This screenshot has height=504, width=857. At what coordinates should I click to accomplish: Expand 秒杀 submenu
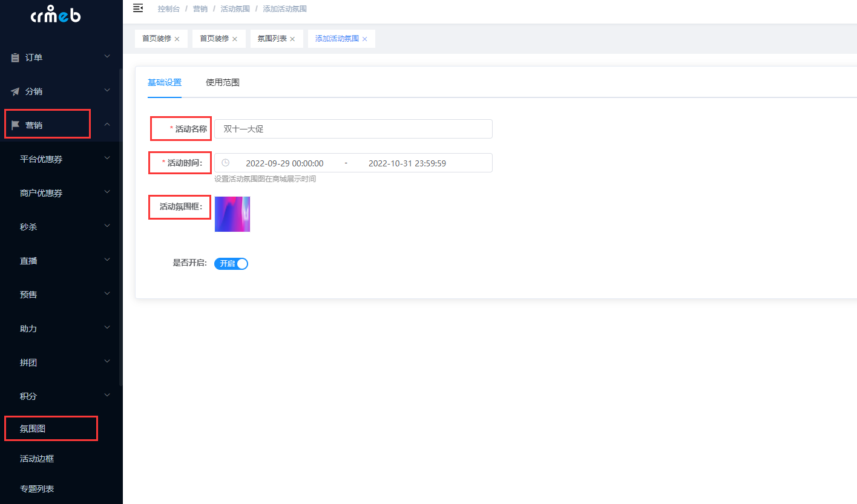click(107, 226)
